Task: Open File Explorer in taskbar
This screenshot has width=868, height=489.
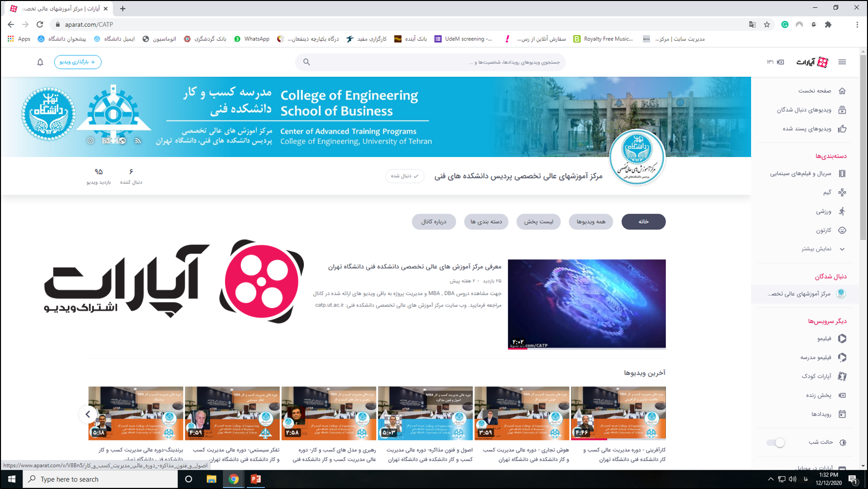Action: [211, 479]
